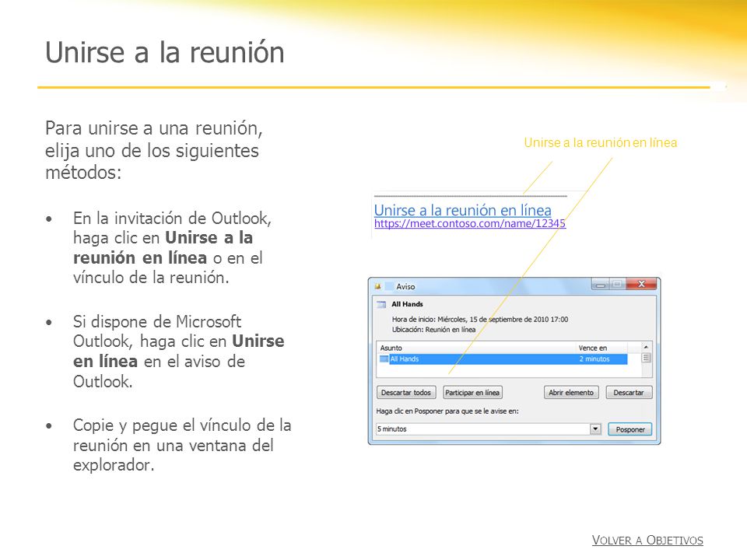This screenshot has height=560, width=747.
Task: Click the 'Abrir elemento' button
Action: [x=570, y=392]
